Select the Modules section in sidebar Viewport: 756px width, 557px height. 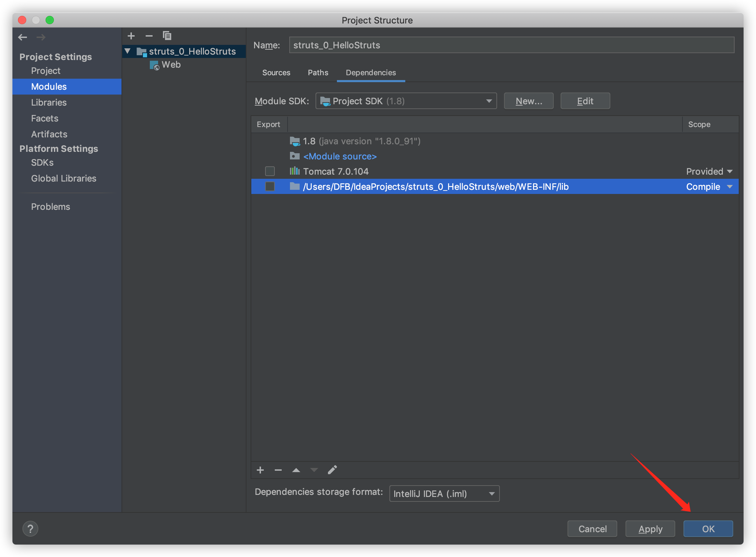pyautogui.click(x=49, y=86)
